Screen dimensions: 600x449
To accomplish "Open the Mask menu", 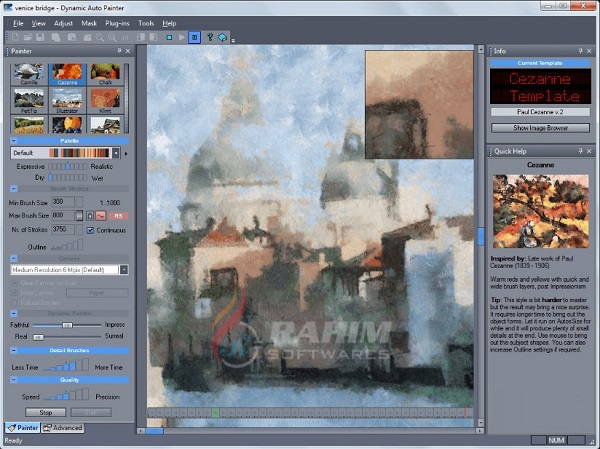I will tap(89, 23).
